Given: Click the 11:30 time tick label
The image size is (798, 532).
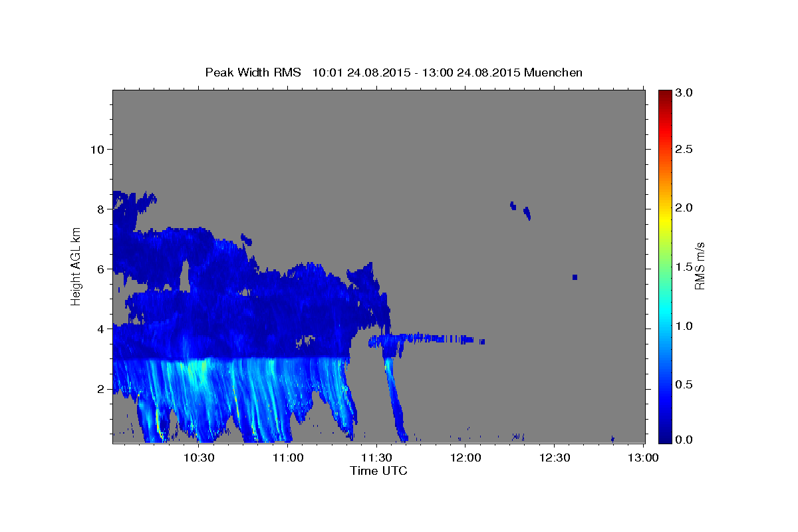Looking at the screenshot, I should point(376,458).
